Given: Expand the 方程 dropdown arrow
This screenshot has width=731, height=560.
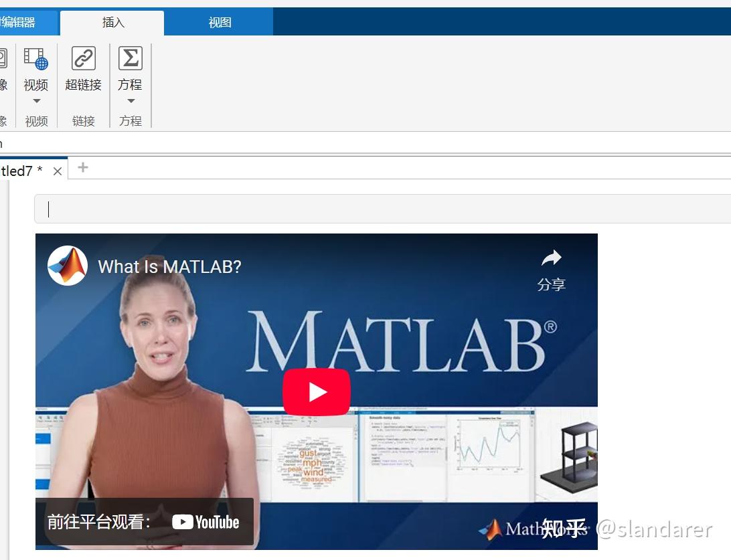Looking at the screenshot, I should (x=131, y=100).
